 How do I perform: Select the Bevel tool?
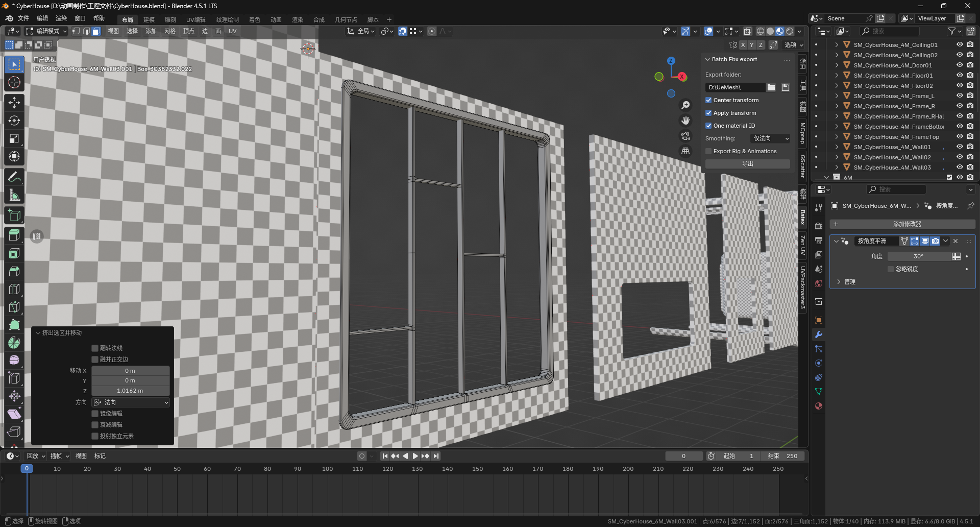point(14,271)
